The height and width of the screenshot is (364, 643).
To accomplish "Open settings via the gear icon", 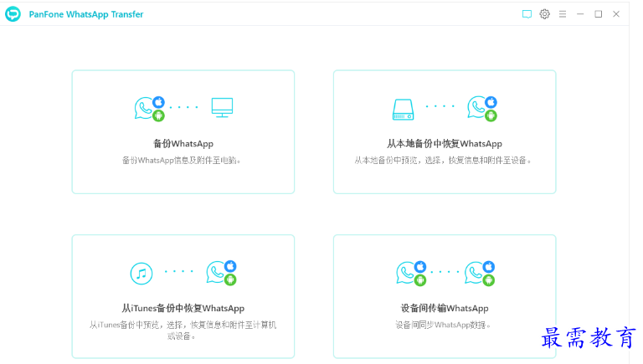I will 544,14.
